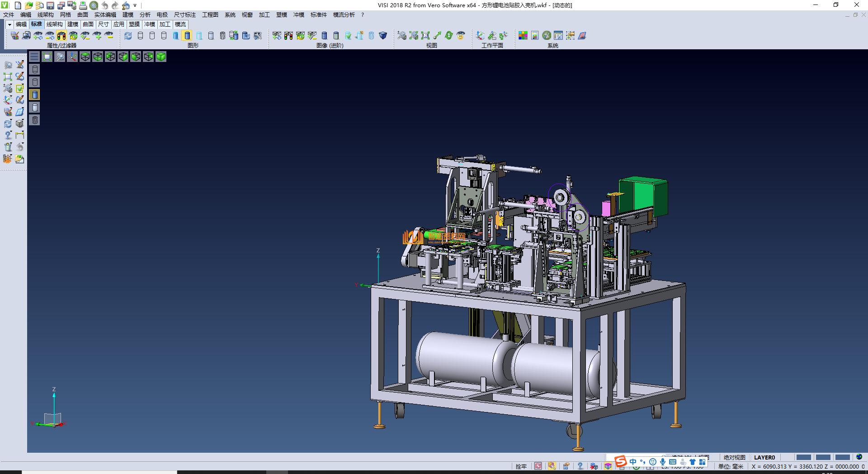Click the print icon in quick access bar

(x=83, y=5)
